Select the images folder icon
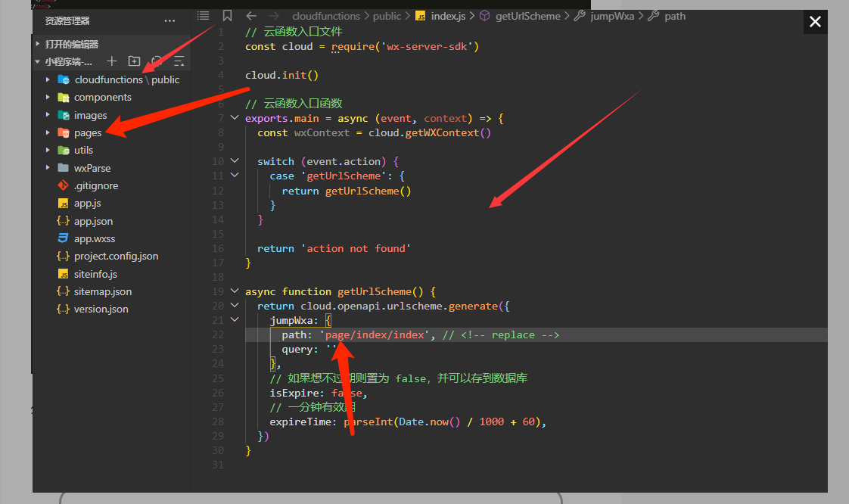 pos(64,115)
